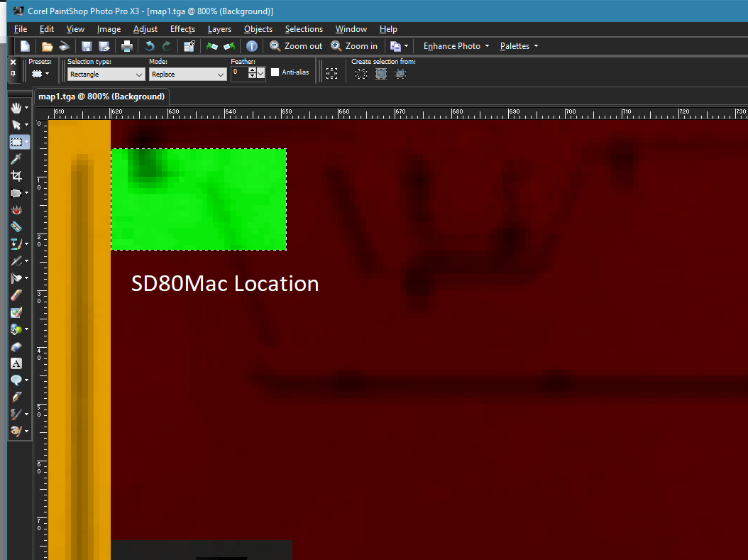748x560 pixels.
Task: Expand the Selection tool flyout arrow
Action: [27, 142]
